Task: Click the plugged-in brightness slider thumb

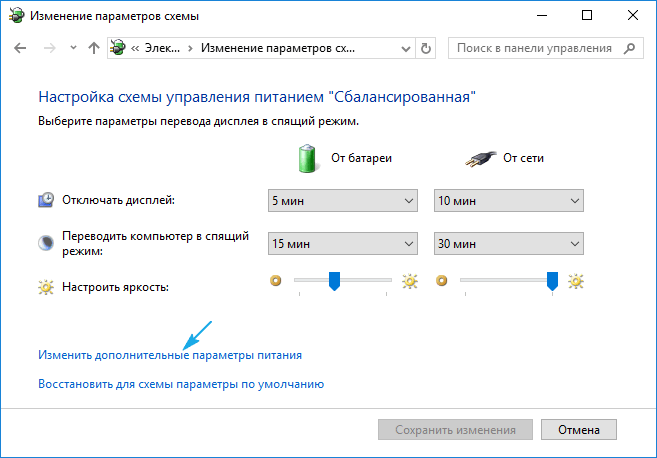Action: click(x=552, y=283)
